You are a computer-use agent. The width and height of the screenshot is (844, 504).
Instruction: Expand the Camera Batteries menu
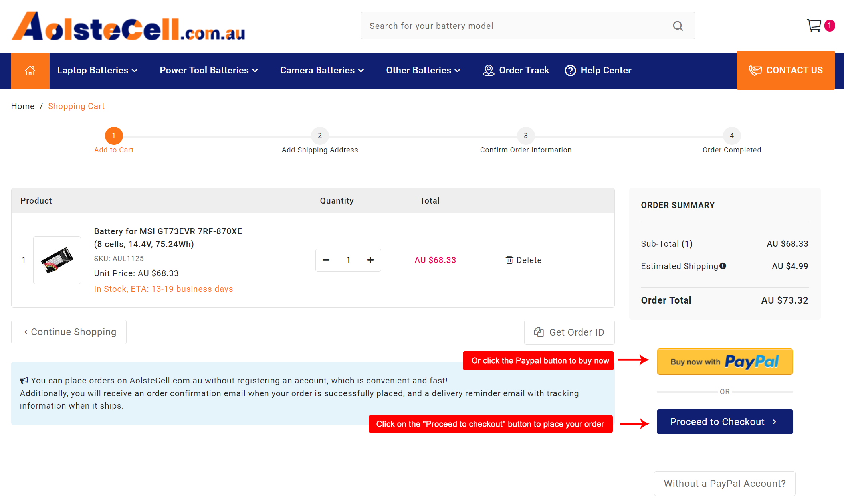point(322,71)
